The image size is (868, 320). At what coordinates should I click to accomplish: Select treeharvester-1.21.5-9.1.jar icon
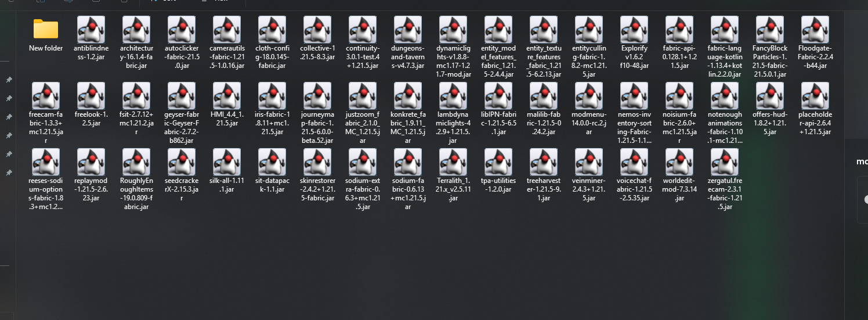pos(544,162)
